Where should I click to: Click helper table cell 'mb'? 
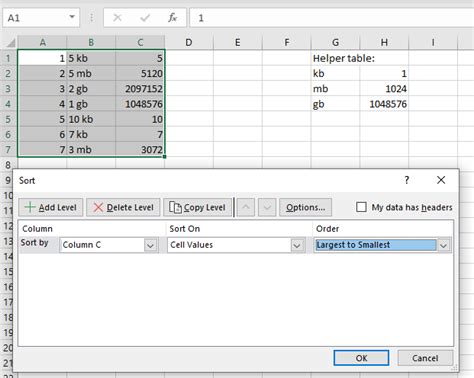click(335, 89)
